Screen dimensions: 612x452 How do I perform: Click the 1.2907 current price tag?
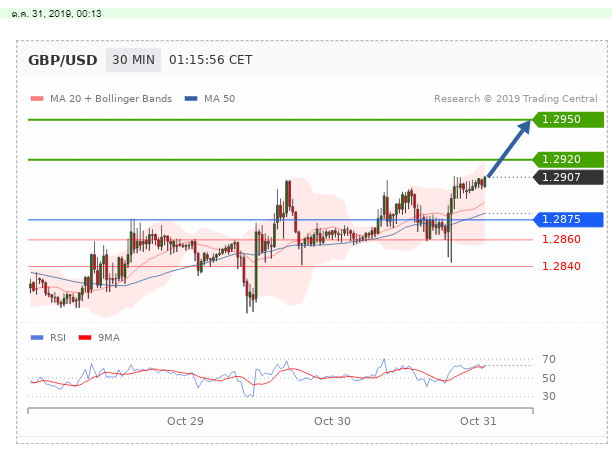pos(568,177)
